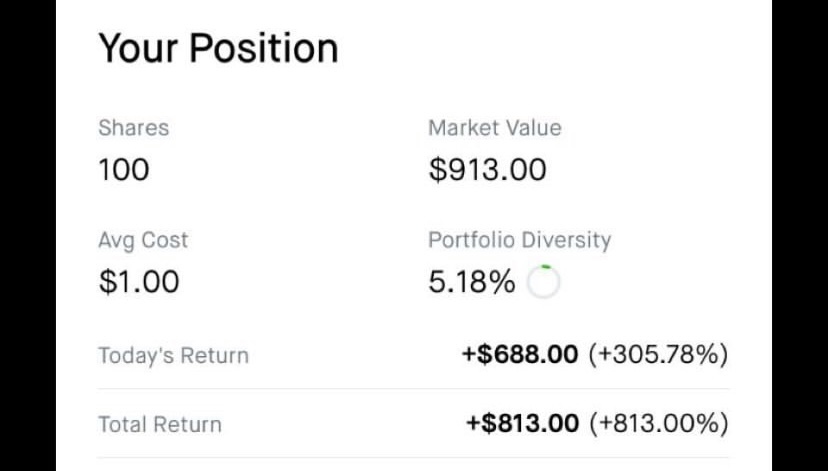
Task: Click the Market Value label
Action: point(494,128)
